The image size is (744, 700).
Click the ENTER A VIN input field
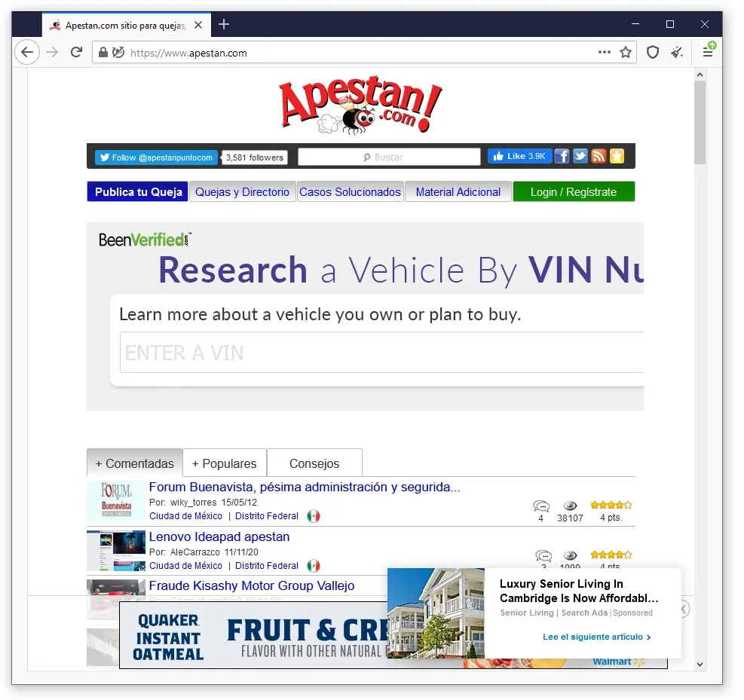pos(381,353)
